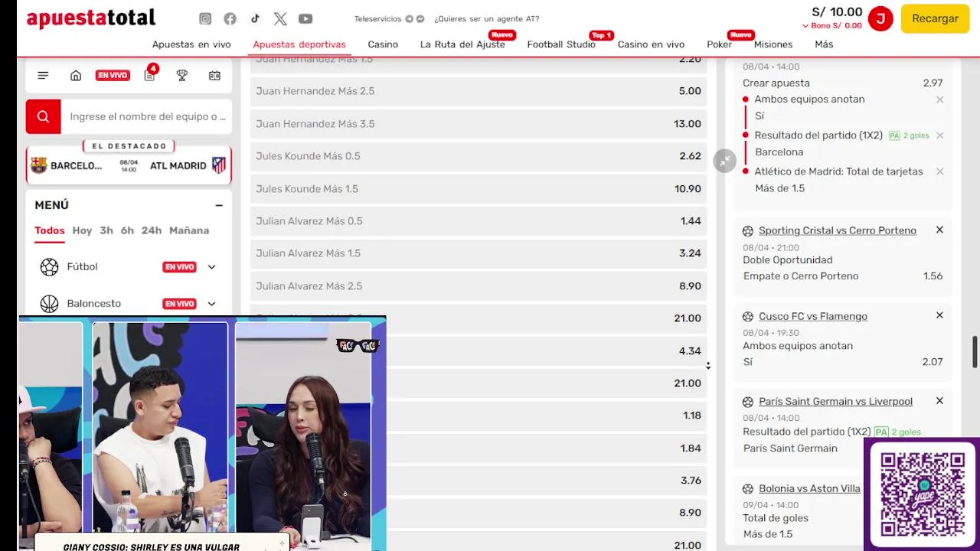The image size is (980, 551).
Task: Select the 6h time filter
Action: click(127, 230)
